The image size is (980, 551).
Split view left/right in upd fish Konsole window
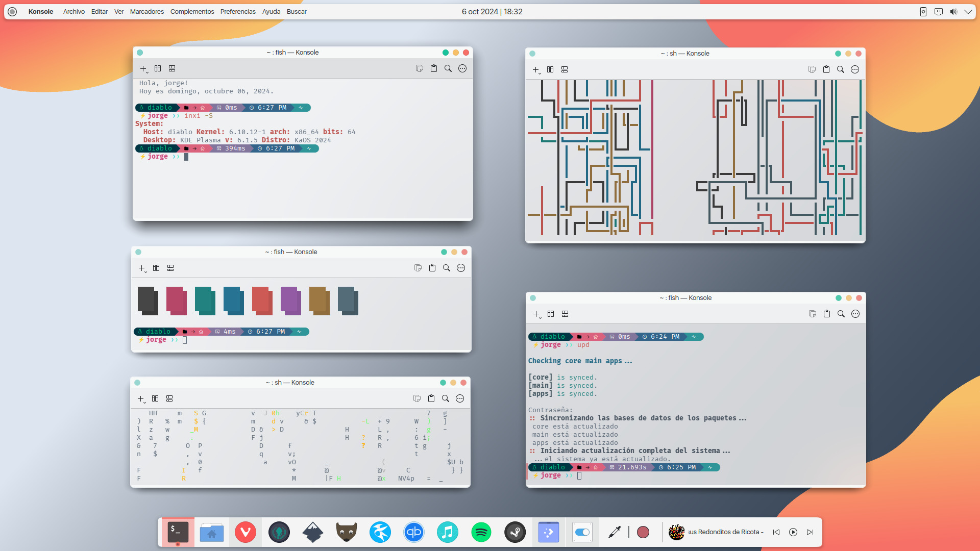click(551, 314)
